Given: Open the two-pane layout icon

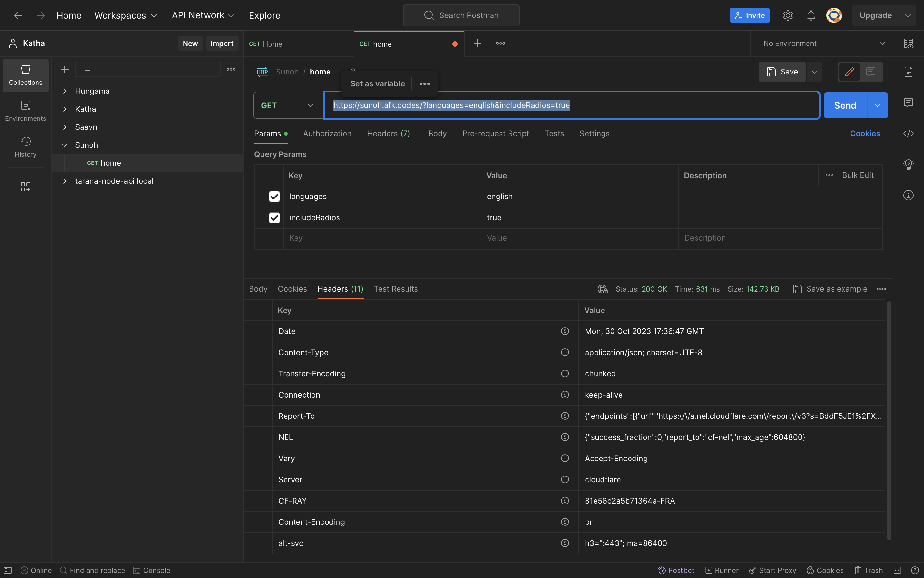Looking at the screenshot, I should [897, 570].
